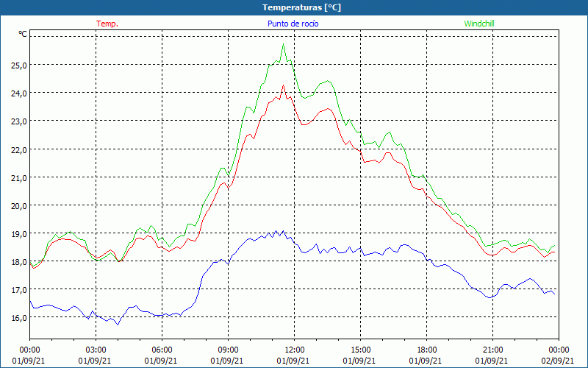Click the 18,0 y-axis value

click(19, 262)
